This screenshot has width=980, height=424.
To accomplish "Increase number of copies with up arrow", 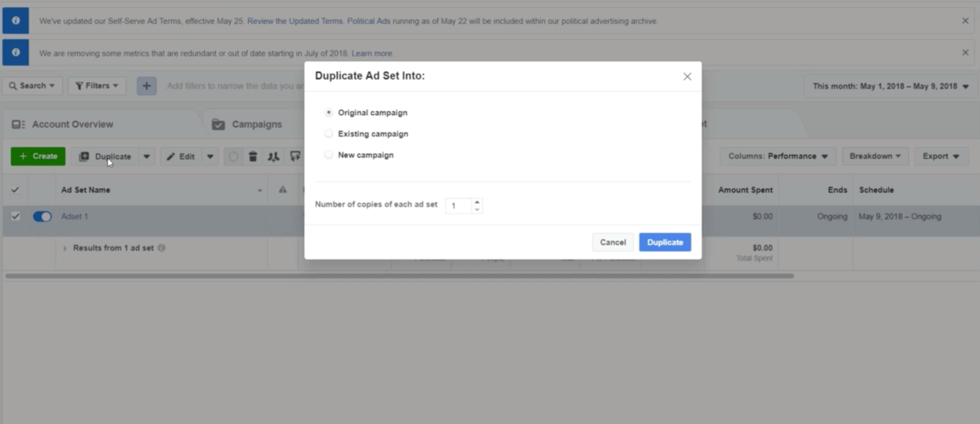I will pyautogui.click(x=477, y=202).
